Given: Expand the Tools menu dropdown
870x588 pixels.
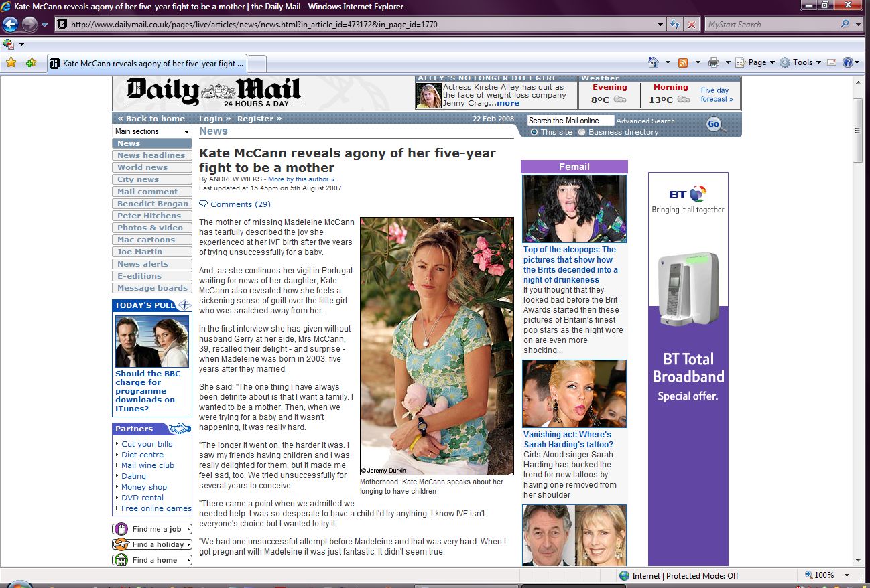Looking at the screenshot, I should pyautogui.click(x=801, y=62).
